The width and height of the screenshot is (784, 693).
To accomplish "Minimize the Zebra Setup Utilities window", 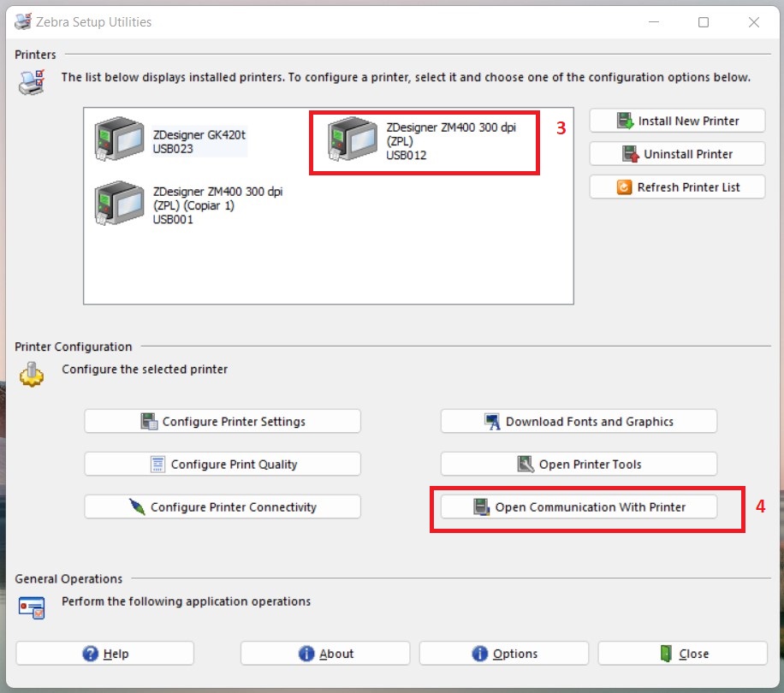I will point(654,22).
